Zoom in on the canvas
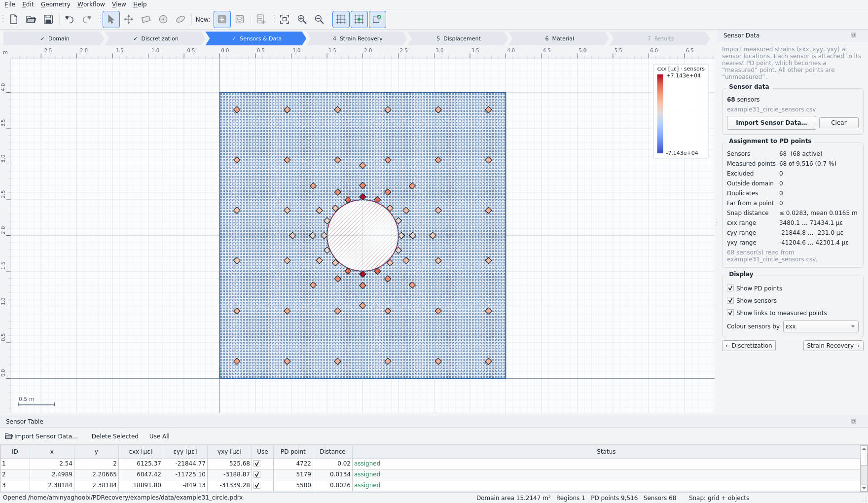This screenshot has width=868, height=503. point(302,19)
